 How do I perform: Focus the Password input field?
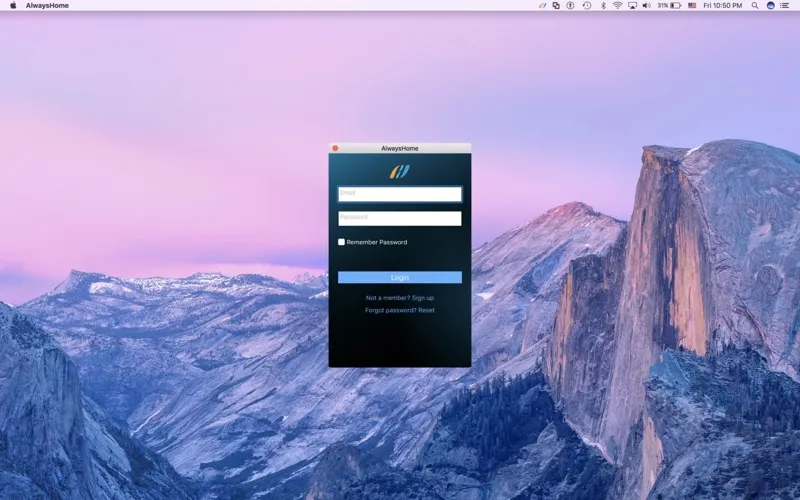[400, 218]
